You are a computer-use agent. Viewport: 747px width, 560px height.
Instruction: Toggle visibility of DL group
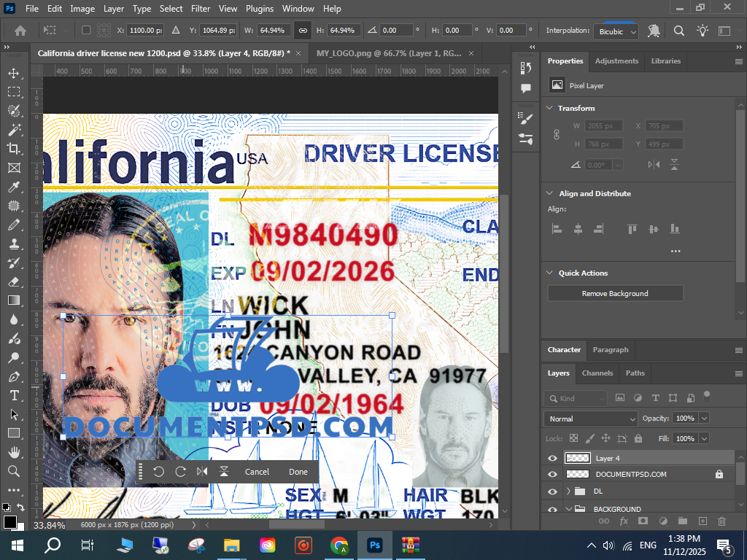(x=552, y=491)
